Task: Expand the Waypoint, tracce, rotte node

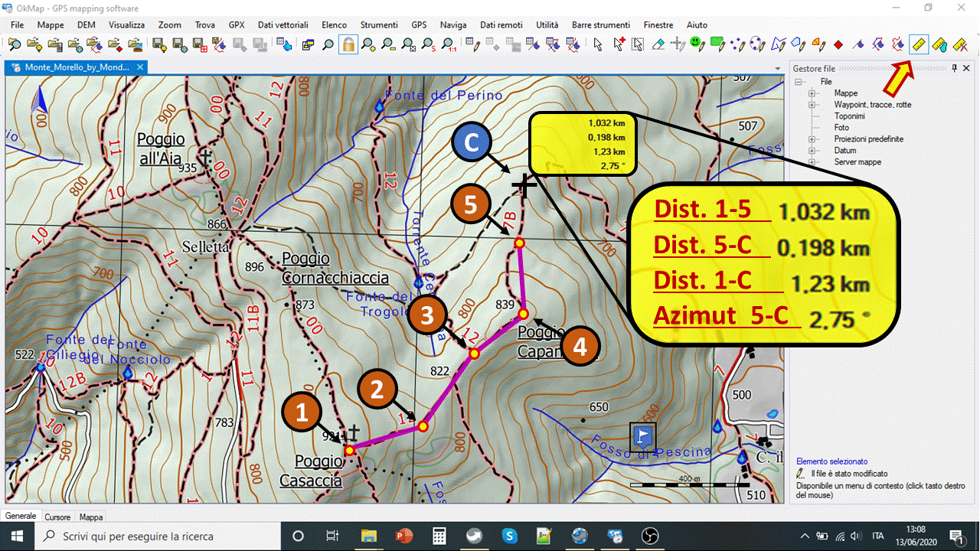Action: click(812, 105)
